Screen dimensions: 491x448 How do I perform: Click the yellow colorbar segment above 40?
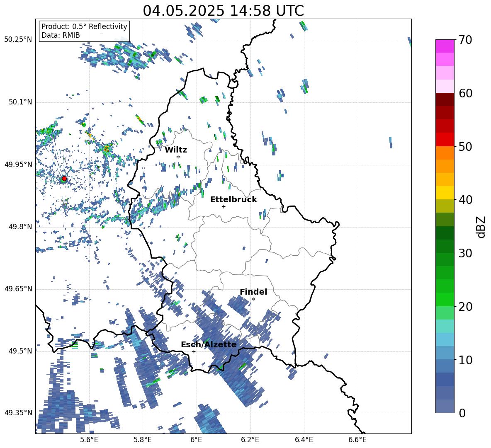[445, 193]
